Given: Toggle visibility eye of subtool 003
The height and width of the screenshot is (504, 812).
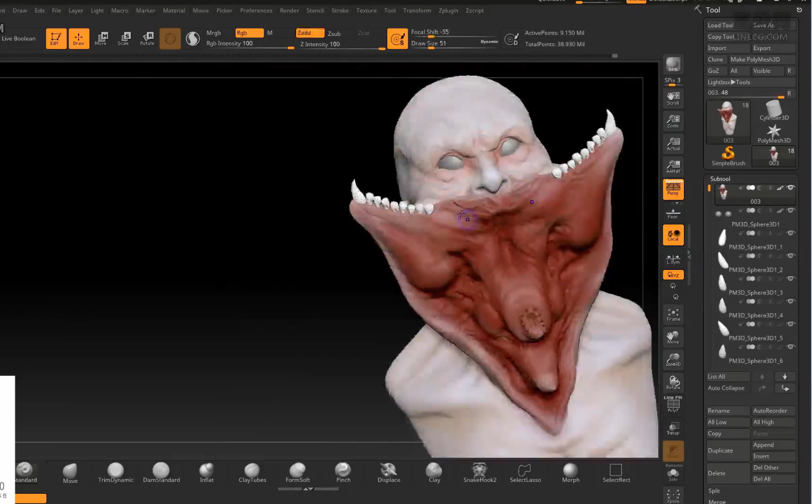Looking at the screenshot, I should coord(790,187).
